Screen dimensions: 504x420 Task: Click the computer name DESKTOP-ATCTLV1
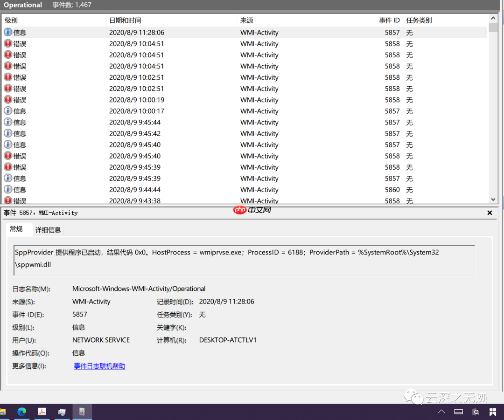228,340
